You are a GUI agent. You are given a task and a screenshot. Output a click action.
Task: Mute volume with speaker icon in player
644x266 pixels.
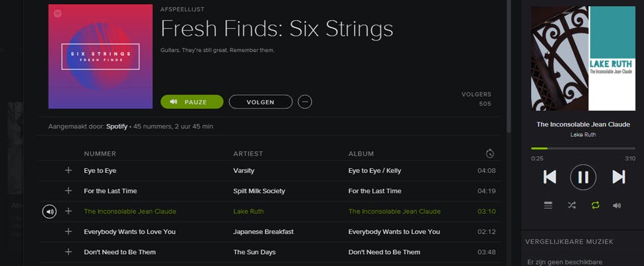617,205
